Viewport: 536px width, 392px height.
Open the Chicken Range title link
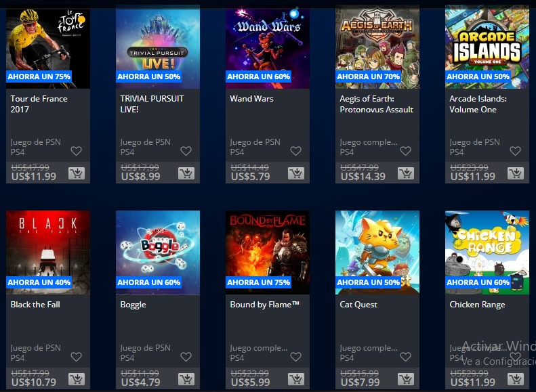pyautogui.click(x=477, y=305)
